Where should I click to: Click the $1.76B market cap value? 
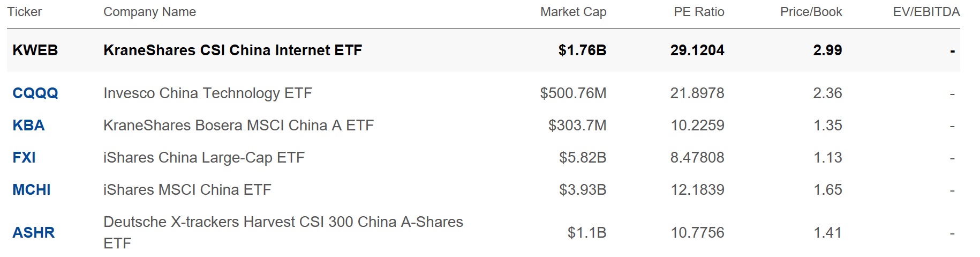(x=582, y=50)
